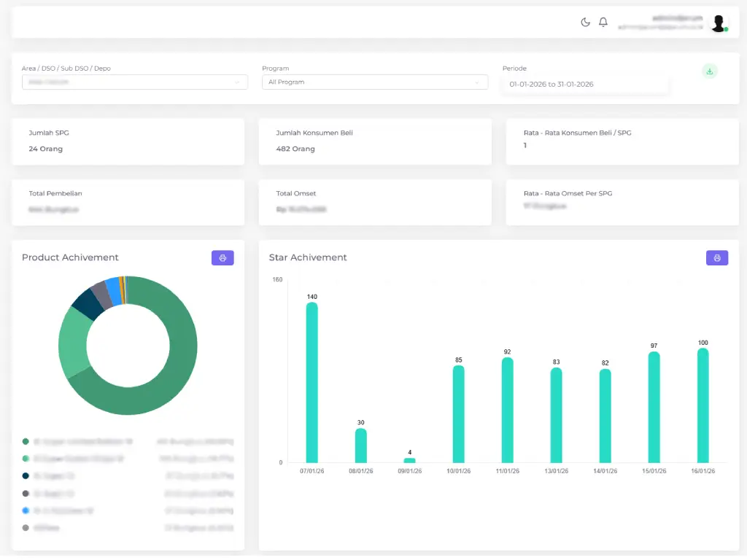The image size is (747, 560).
Task: Click the user avatar icon
Action: [718, 22]
